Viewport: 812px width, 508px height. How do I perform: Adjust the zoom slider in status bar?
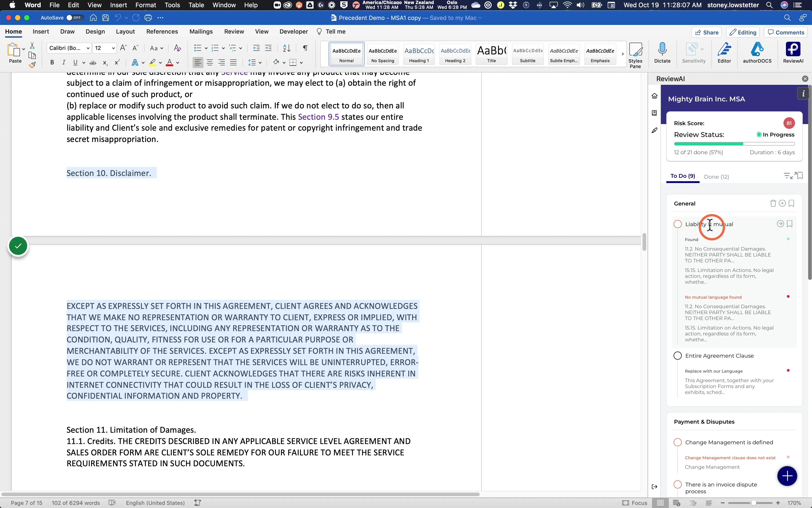tap(754, 503)
